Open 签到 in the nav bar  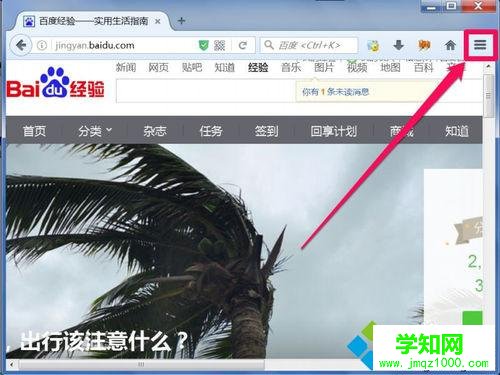tap(266, 131)
